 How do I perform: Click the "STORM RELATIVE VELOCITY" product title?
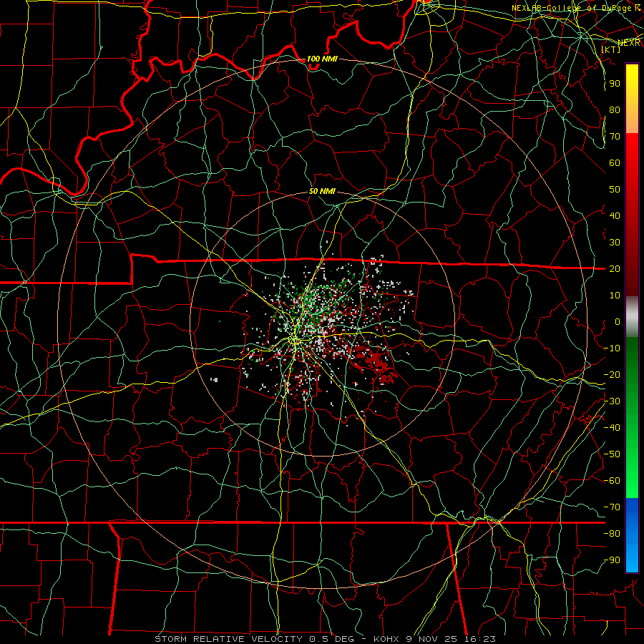(x=228, y=639)
